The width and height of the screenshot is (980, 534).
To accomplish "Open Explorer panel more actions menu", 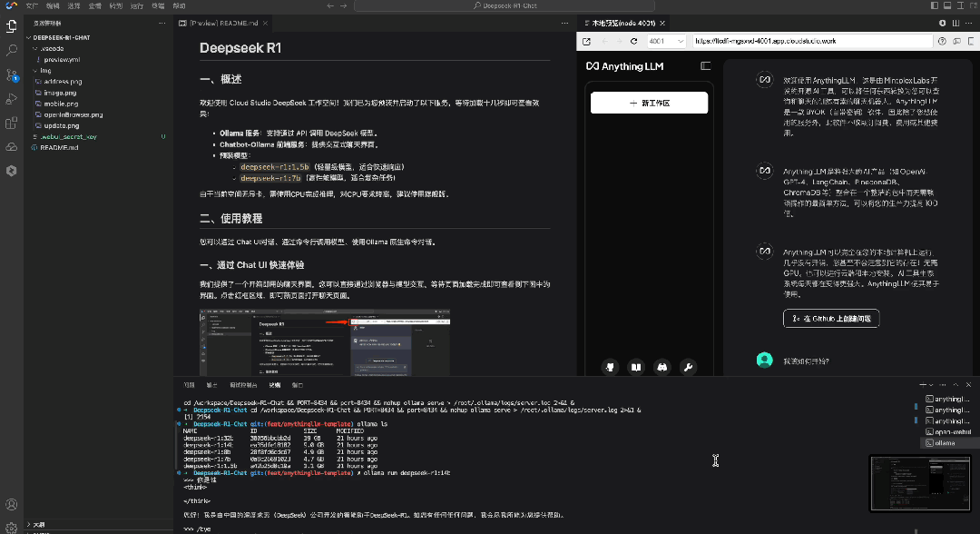I will tap(162, 23).
